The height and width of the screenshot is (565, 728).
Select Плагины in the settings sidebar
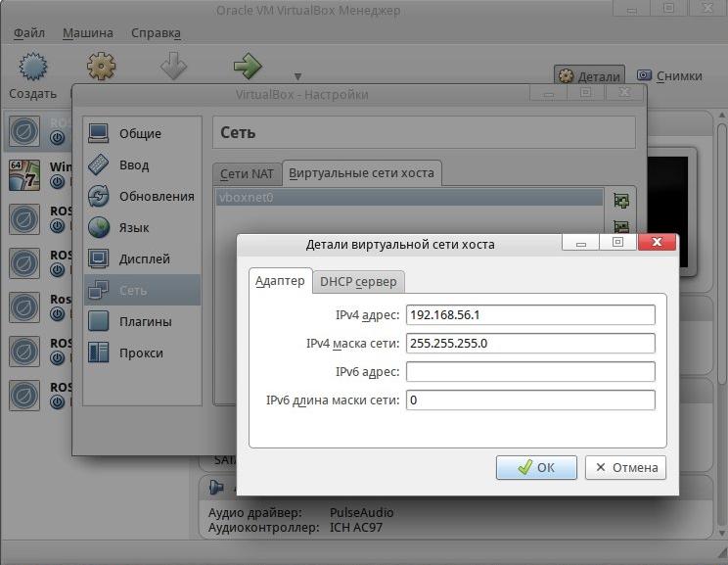pyautogui.click(x=142, y=321)
